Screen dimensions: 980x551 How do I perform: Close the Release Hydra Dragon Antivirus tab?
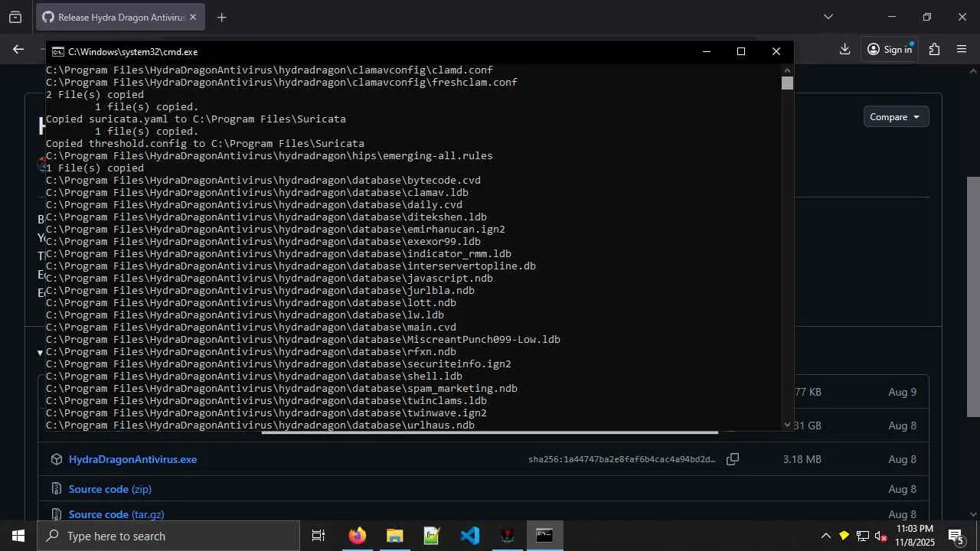click(192, 17)
